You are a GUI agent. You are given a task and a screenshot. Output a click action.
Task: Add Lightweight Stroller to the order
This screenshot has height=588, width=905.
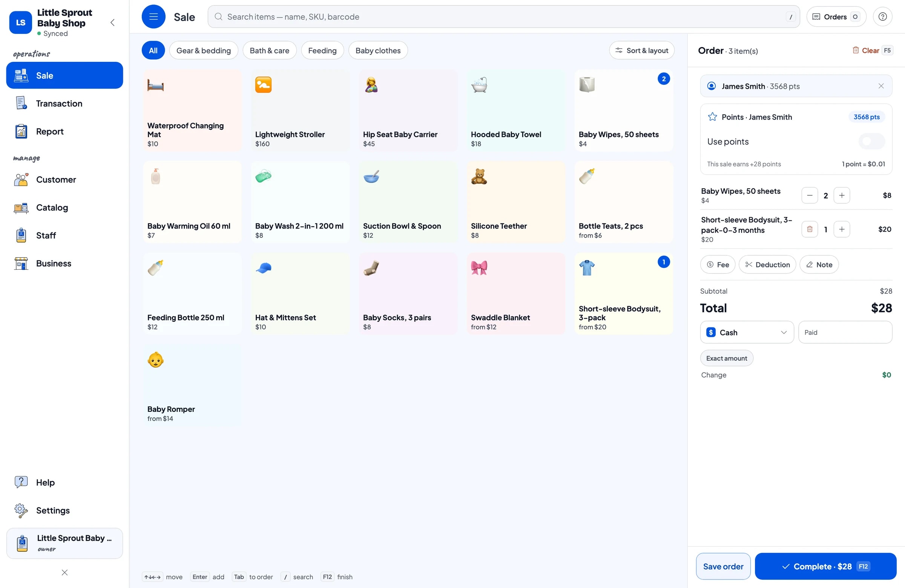300,111
